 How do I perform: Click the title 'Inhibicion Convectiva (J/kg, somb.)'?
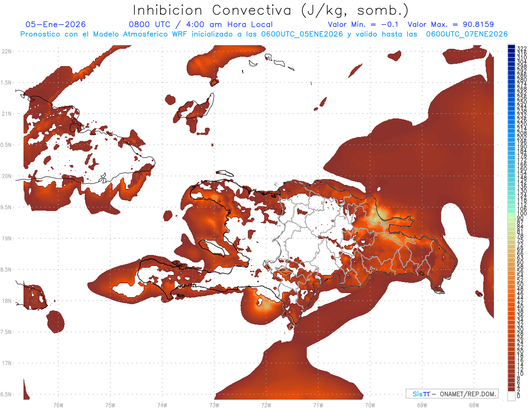(271, 11)
